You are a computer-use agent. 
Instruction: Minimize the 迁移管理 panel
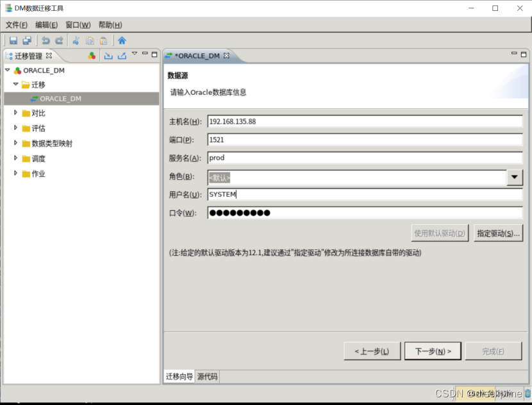tap(144, 54)
